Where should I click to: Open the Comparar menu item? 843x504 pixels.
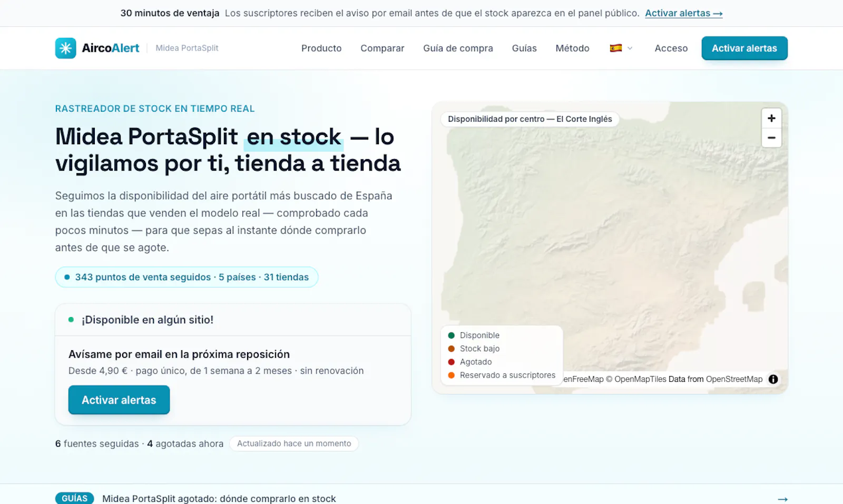click(x=382, y=48)
